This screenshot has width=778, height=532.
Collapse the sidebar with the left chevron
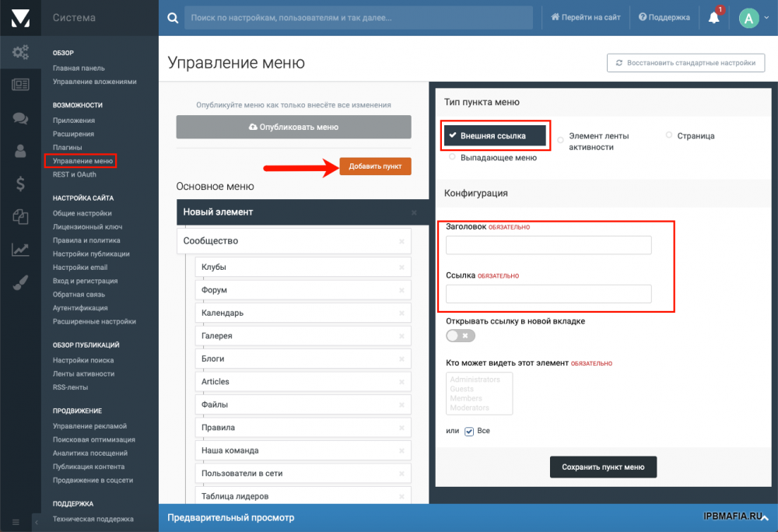click(37, 522)
